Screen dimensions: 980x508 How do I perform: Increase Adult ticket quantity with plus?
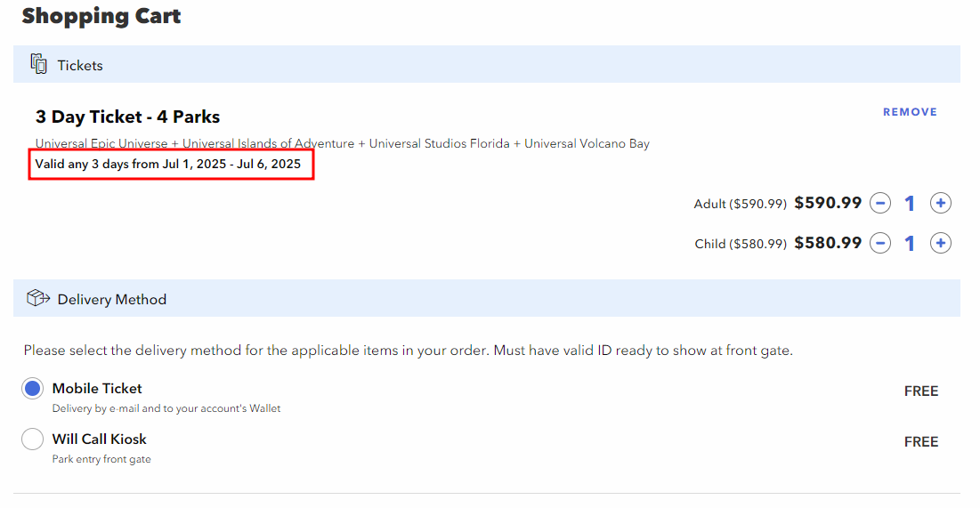pyautogui.click(x=941, y=203)
